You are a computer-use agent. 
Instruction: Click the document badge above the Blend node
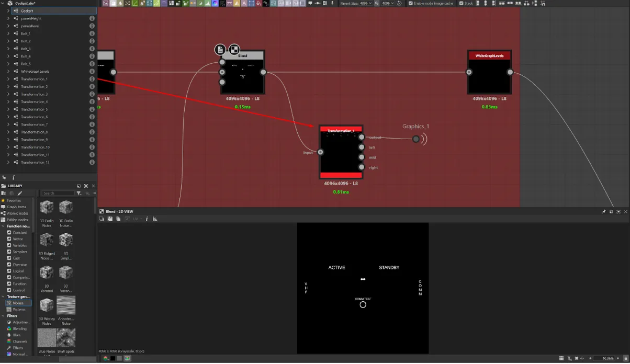[x=220, y=50]
